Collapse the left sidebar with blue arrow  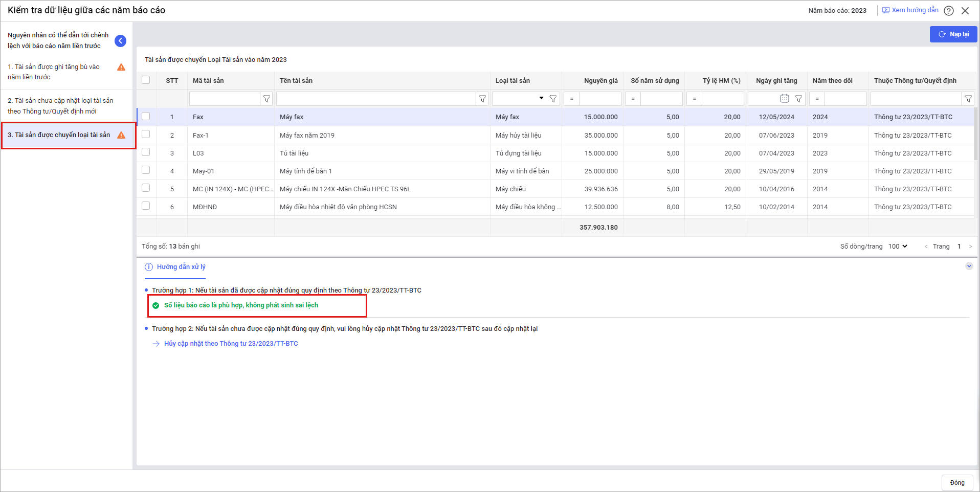[120, 41]
